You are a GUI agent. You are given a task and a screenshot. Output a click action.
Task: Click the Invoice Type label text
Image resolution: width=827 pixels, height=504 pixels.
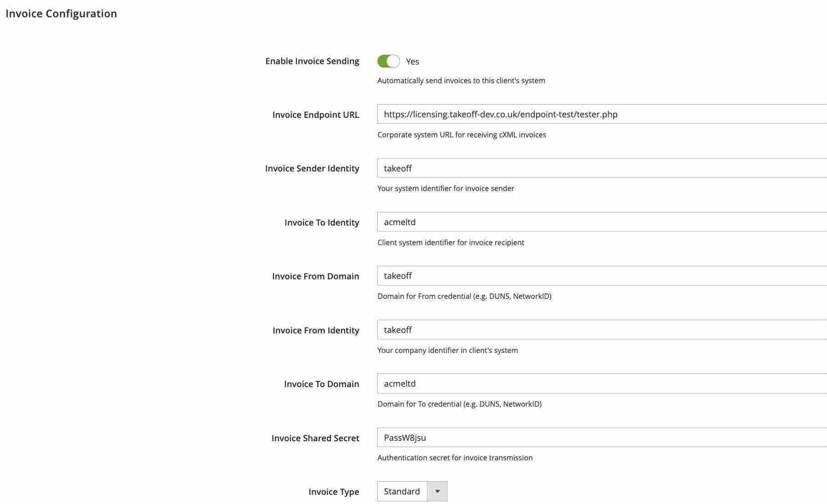click(x=334, y=492)
